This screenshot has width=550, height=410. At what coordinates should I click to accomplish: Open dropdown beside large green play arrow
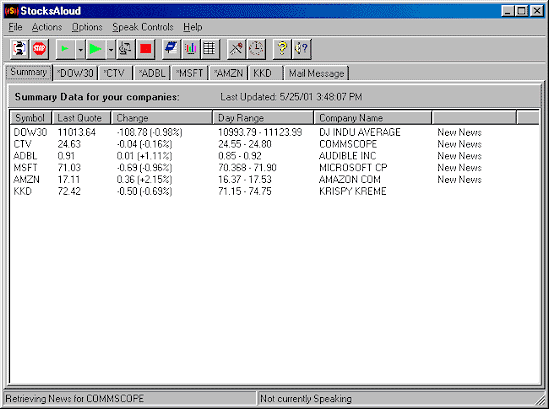[110, 49]
